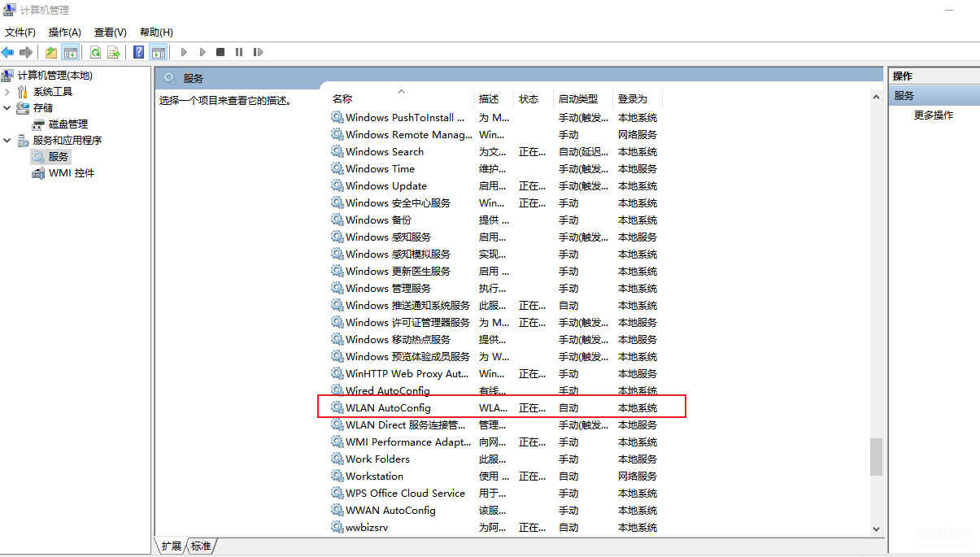The height and width of the screenshot is (557, 980).
Task: Click the gear icon beside WWAN AutoConfig
Action: coord(338,510)
